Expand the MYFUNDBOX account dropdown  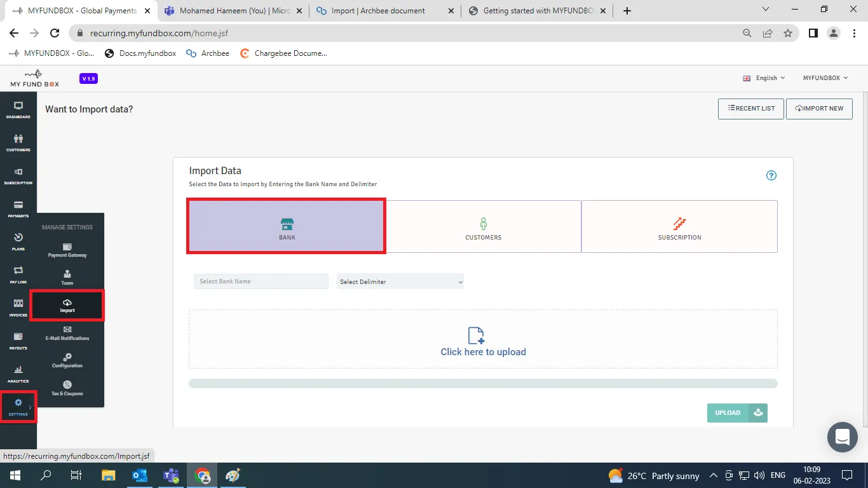pyautogui.click(x=825, y=78)
